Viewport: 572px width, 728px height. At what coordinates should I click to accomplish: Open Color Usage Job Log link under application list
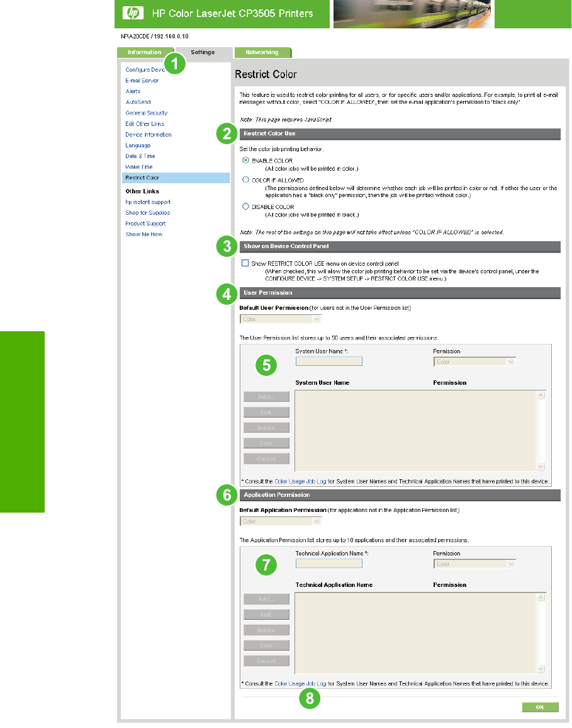(x=300, y=684)
